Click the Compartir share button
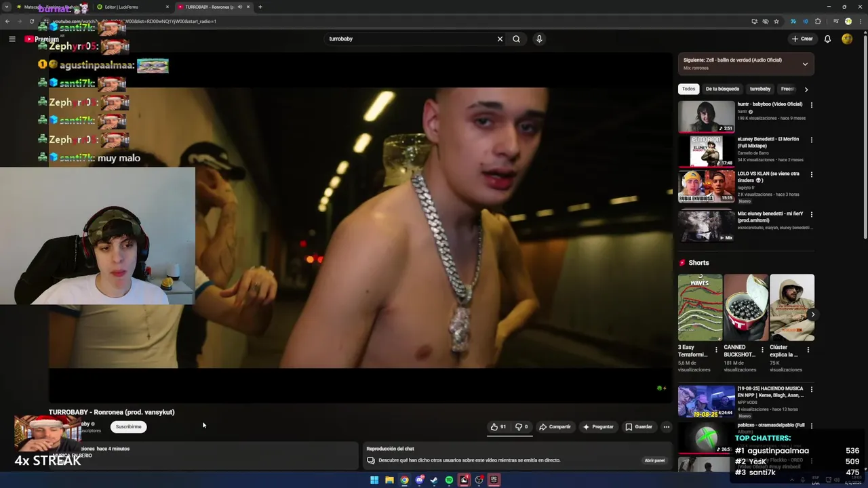This screenshot has height=488, width=868. point(555,426)
